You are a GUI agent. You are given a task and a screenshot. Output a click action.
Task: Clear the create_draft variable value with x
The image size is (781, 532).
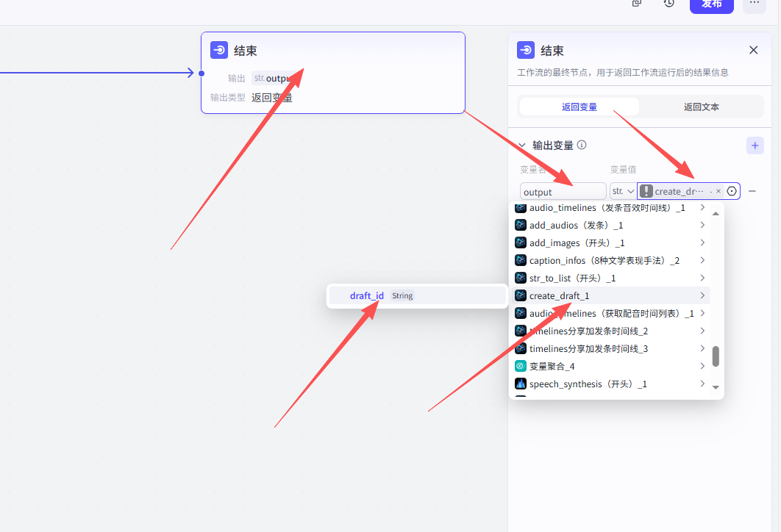[x=718, y=191]
